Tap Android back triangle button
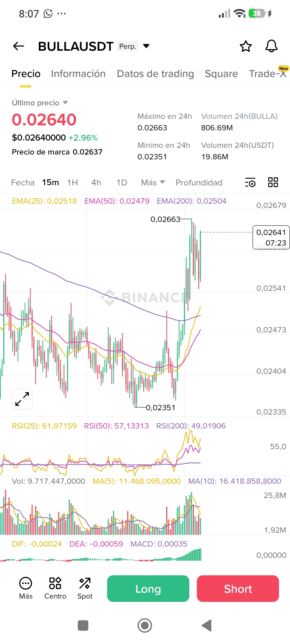This screenshot has height=644, width=290. (206, 625)
